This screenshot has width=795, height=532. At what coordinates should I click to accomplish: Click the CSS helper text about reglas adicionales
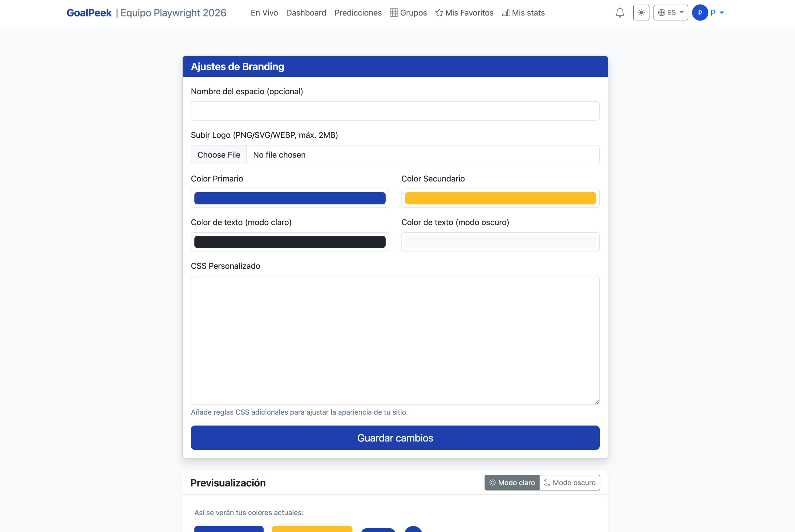tap(299, 412)
